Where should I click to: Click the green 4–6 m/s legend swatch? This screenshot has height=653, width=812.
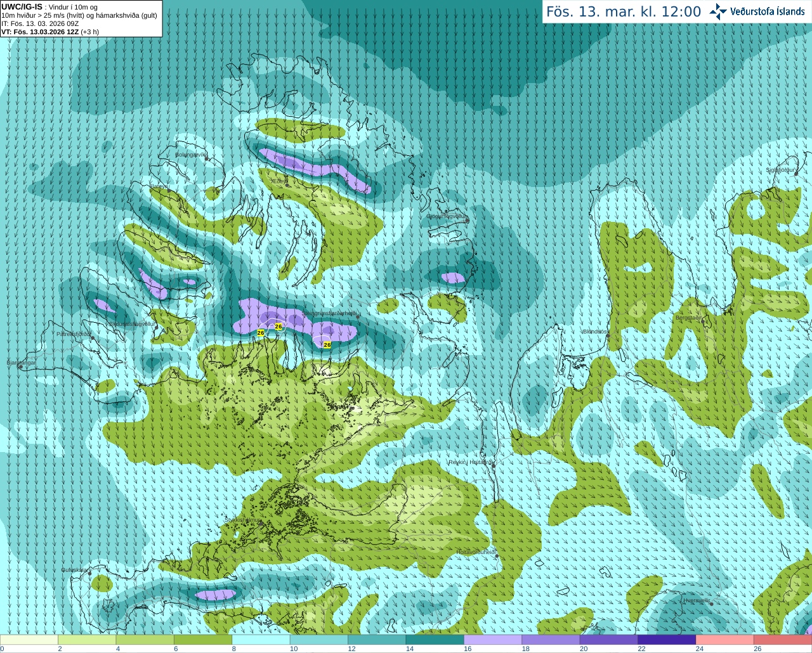coord(145,640)
